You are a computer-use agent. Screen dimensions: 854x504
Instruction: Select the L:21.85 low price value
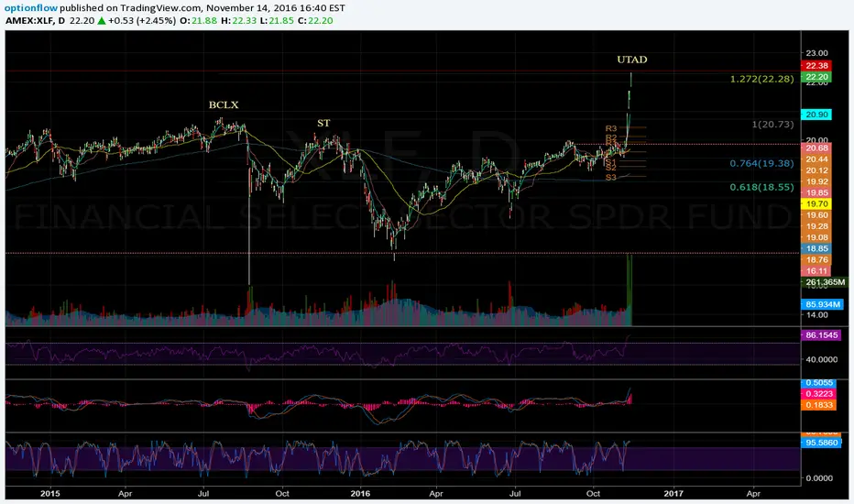pyautogui.click(x=278, y=21)
